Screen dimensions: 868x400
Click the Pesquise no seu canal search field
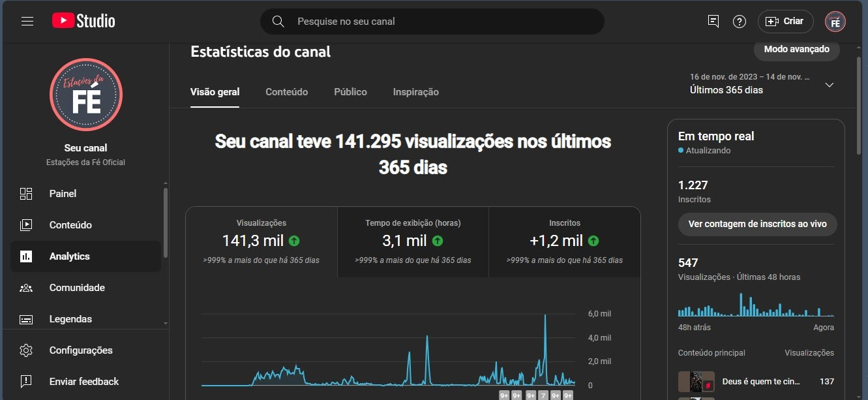(432, 22)
